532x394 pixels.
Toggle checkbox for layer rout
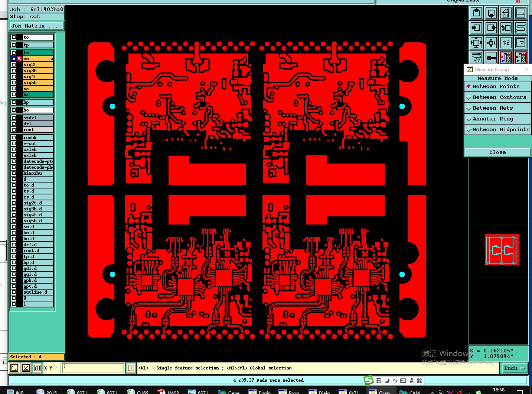click(x=14, y=130)
